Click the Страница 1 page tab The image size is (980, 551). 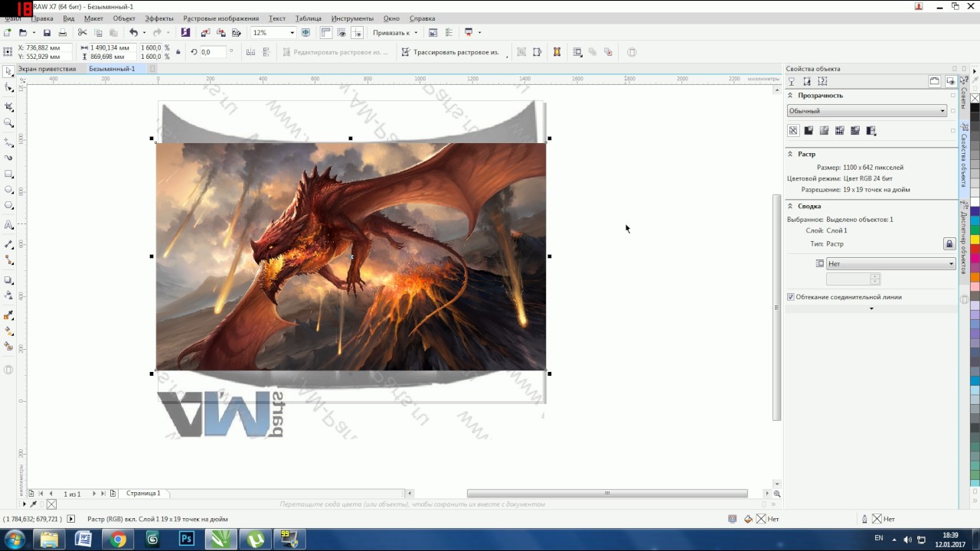[x=144, y=494]
